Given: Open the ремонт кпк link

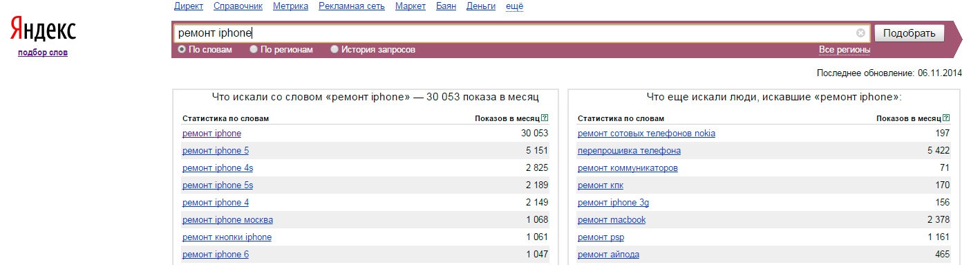Looking at the screenshot, I should (x=600, y=185).
